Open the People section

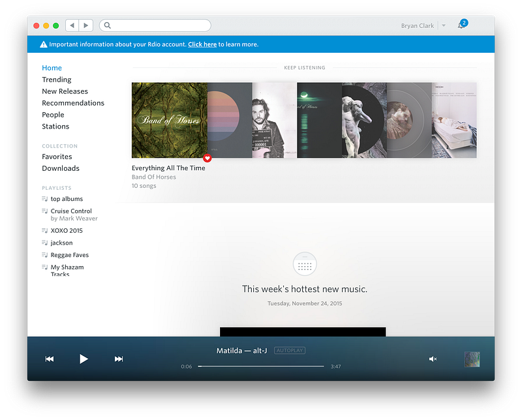coord(53,115)
